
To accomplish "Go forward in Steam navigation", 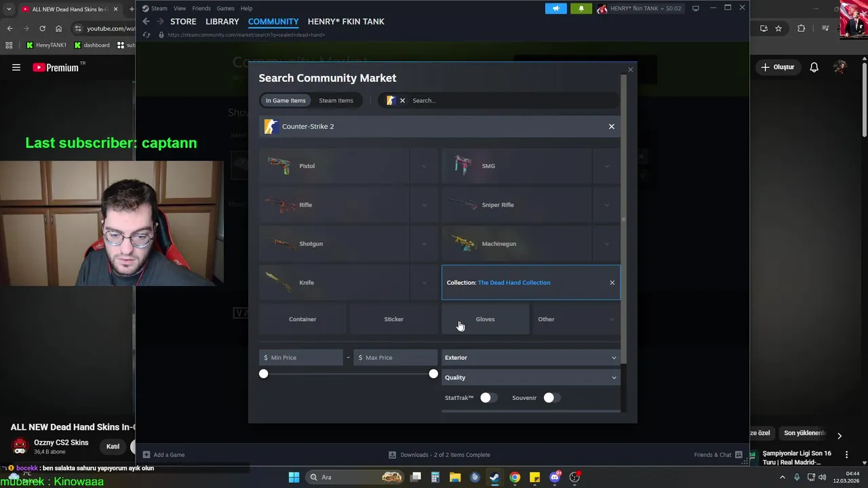I will (160, 22).
